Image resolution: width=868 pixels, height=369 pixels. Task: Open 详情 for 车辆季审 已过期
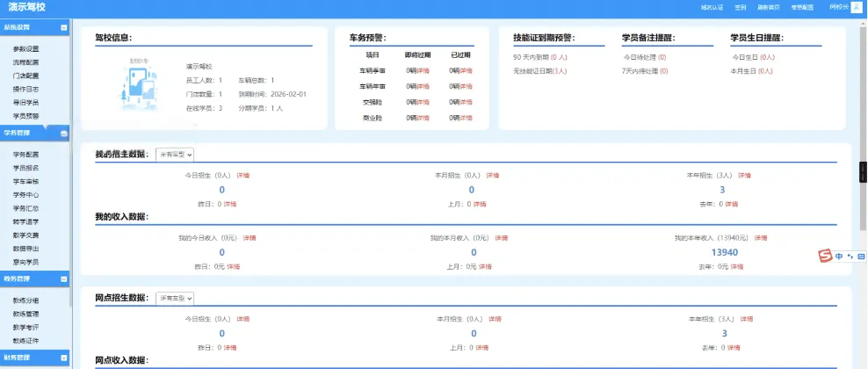coord(467,71)
